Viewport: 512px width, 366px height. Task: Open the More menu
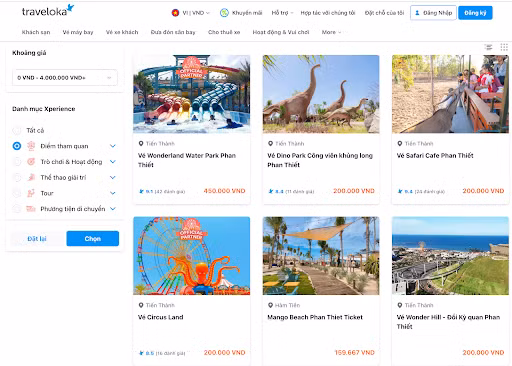click(331, 32)
